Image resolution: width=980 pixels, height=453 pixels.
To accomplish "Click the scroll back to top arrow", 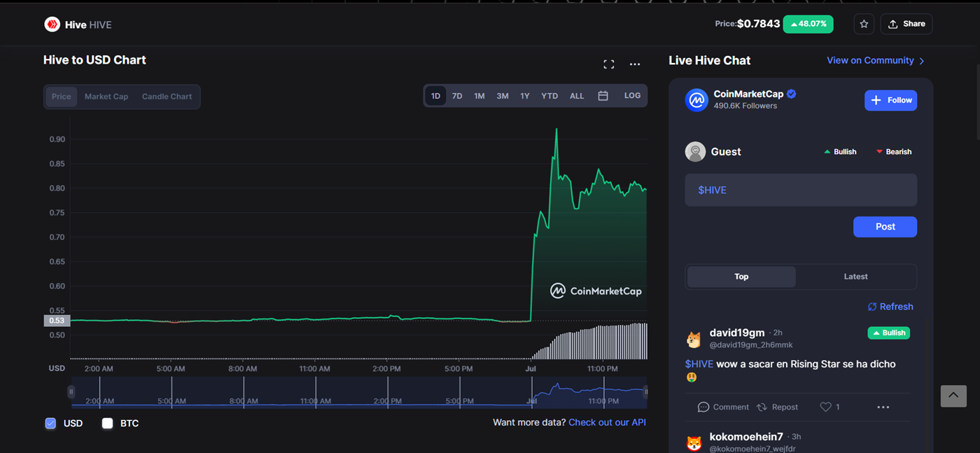I will 953,396.
